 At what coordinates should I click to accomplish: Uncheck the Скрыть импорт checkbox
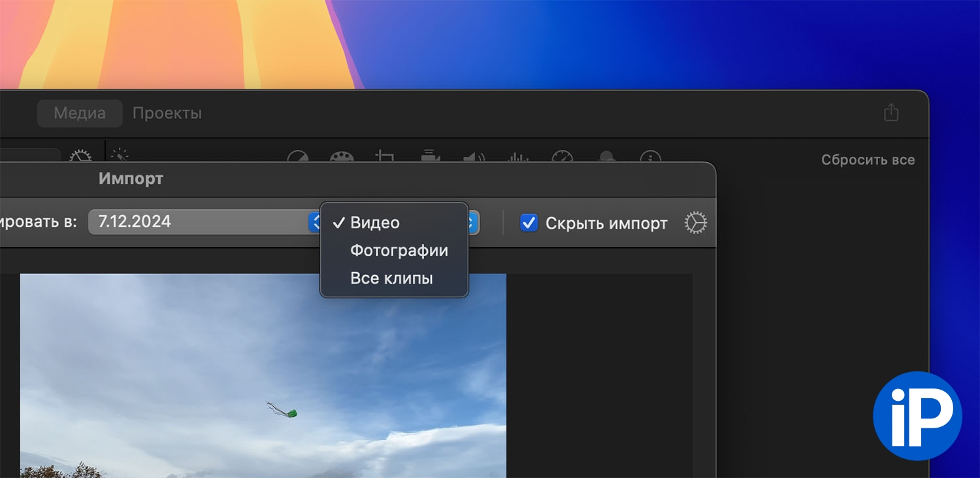coord(529,223)
